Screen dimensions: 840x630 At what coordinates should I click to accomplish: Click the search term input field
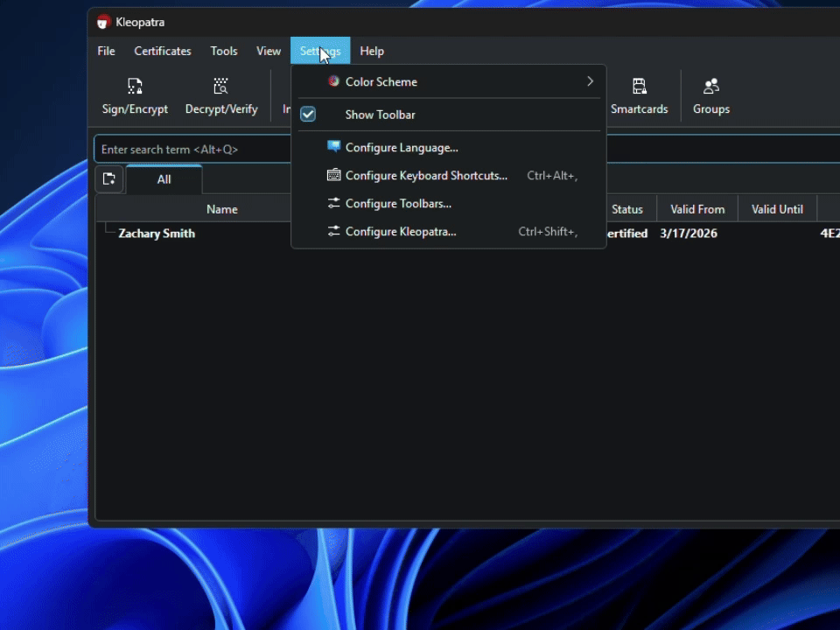pyautogui.click(x=192, y=149)
